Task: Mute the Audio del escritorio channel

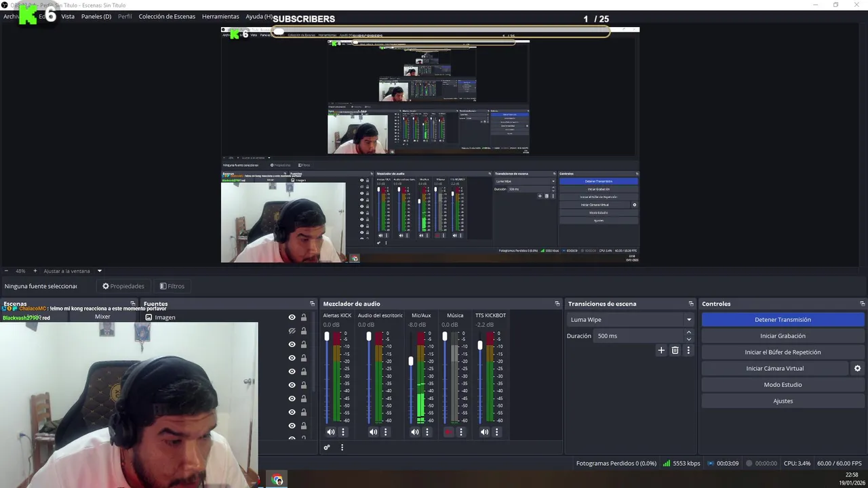Action: pyautogui.click(x=374, y=432)
